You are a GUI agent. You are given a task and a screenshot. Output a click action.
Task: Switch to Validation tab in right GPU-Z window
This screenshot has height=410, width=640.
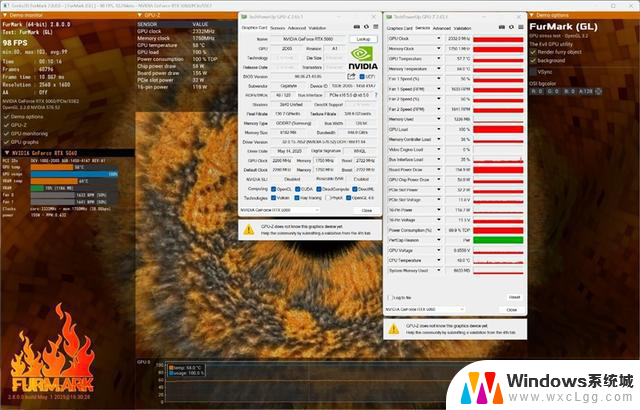(x=462, y=28)
